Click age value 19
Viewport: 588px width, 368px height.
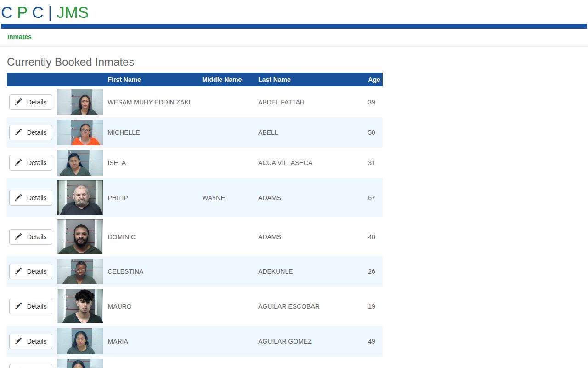[372, 306]
